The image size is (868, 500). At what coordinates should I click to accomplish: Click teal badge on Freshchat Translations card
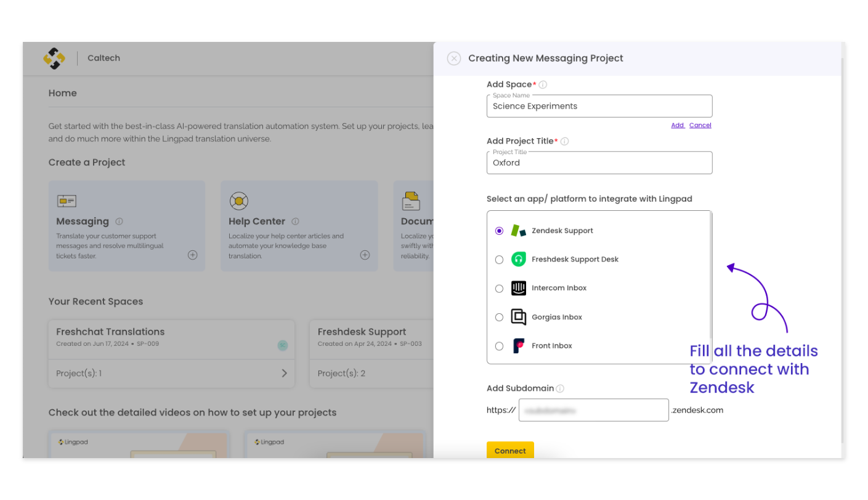[x=283, y=346]
